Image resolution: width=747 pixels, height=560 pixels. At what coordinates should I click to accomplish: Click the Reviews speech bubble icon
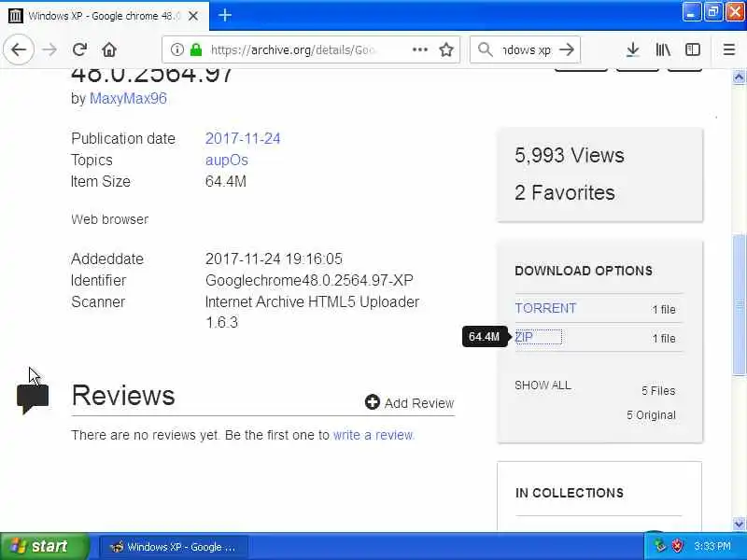click(33, 399)
